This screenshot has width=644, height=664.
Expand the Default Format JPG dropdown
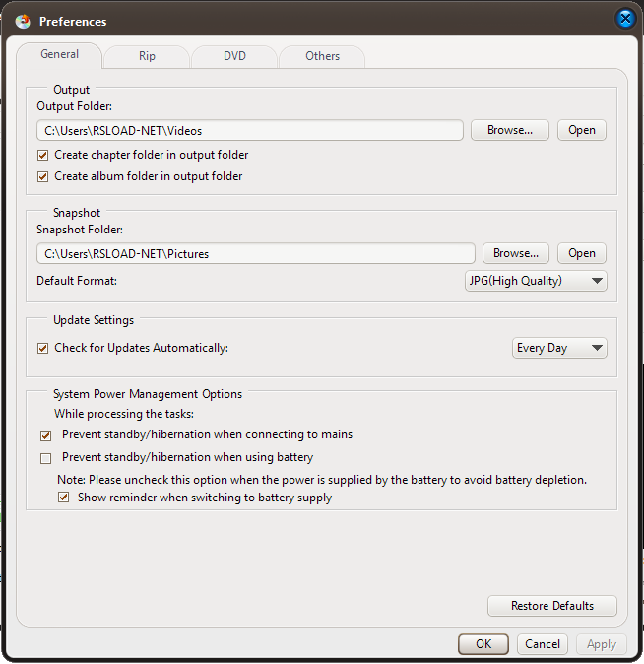coord(536,281)
